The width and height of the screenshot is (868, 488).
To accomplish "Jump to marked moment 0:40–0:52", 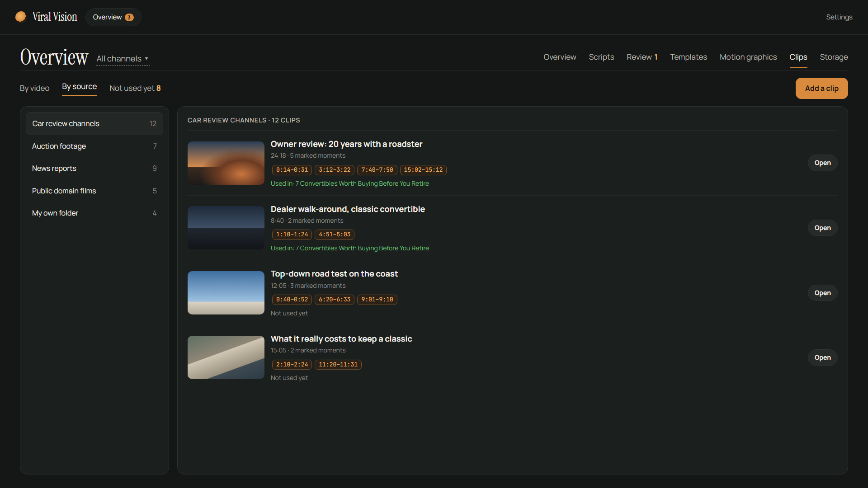I will 292,300.
